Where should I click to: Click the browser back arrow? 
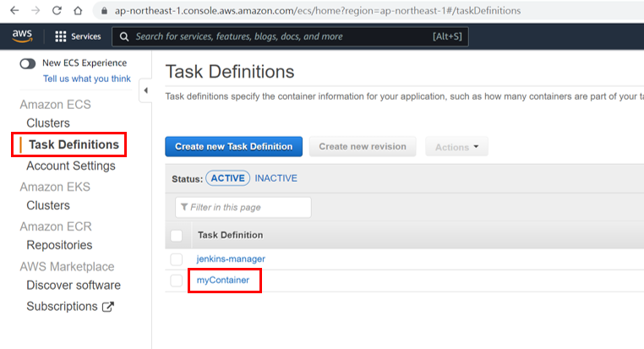[14, 11]
